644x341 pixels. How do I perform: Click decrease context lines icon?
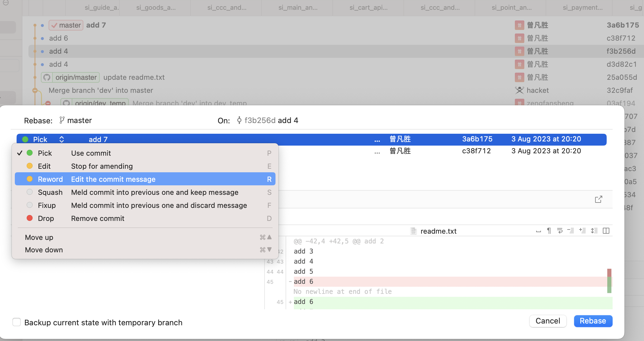click(571, 231)
